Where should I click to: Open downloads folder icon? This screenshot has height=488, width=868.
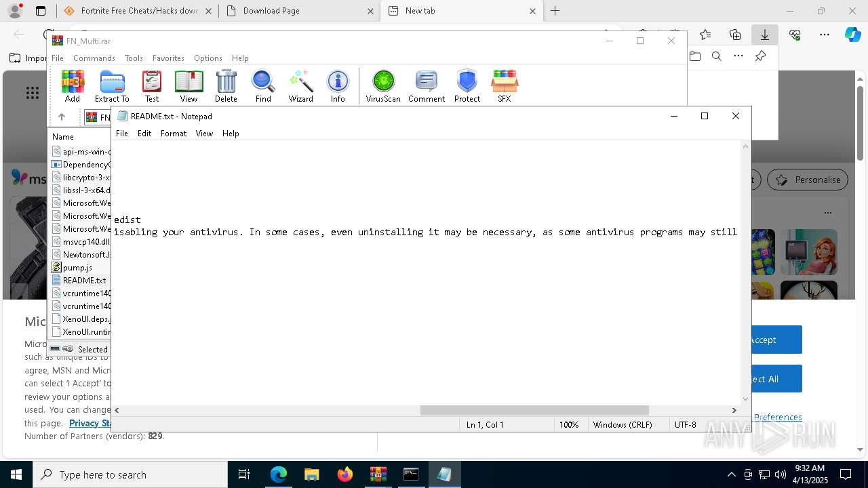(695, 56)
